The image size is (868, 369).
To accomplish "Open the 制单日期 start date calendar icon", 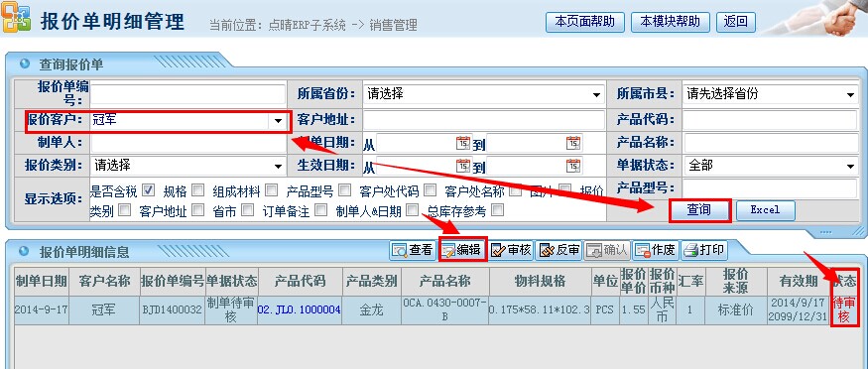I will 463,143.
